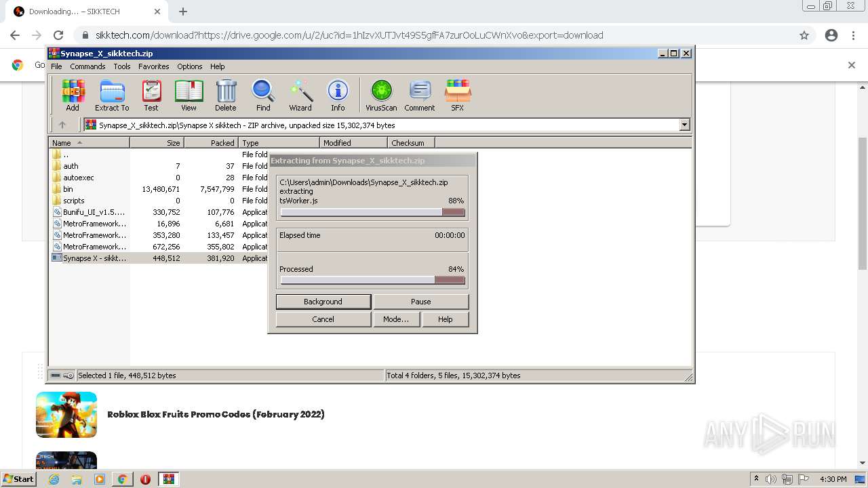Sort file list by Name column
Image resolution: width=868 pixels, height=488 pixels.
tap(89, 142)
